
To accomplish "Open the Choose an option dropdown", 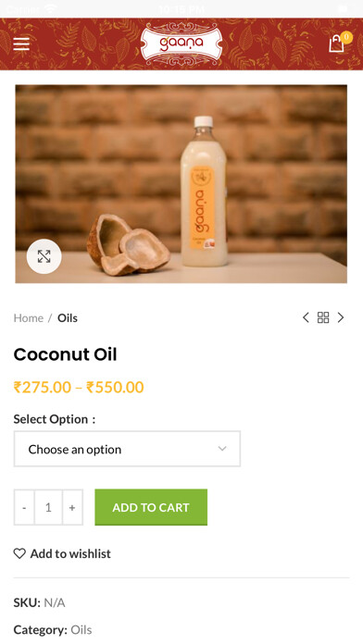I will pos(127,449).
